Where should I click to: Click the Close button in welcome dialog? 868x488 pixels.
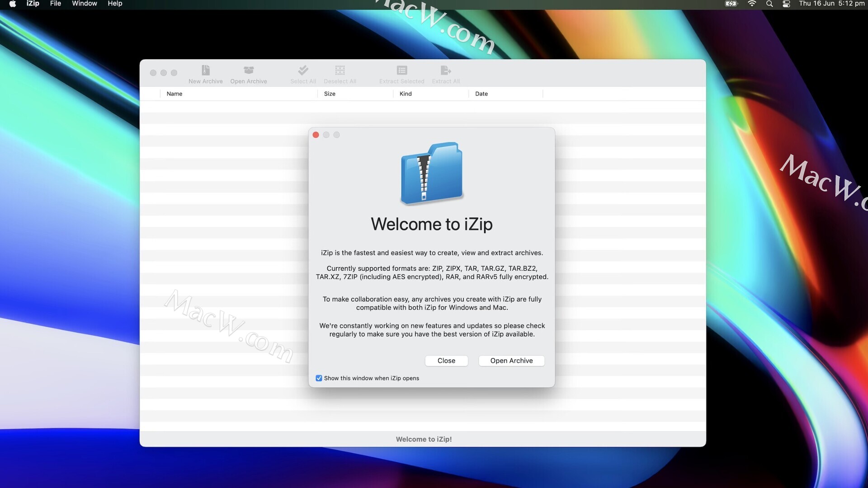click(446, 361)
